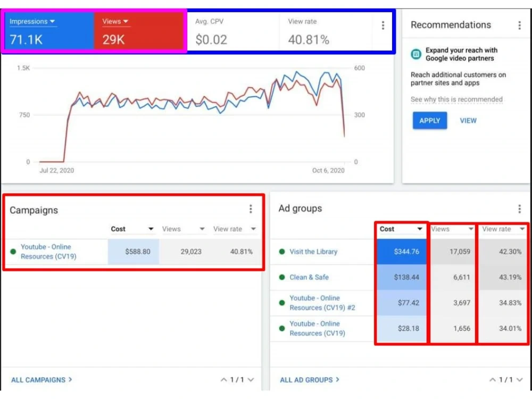Click the $28.18 cost cell
This screenshot has height=399, width=532.
(x=402, y=328)
